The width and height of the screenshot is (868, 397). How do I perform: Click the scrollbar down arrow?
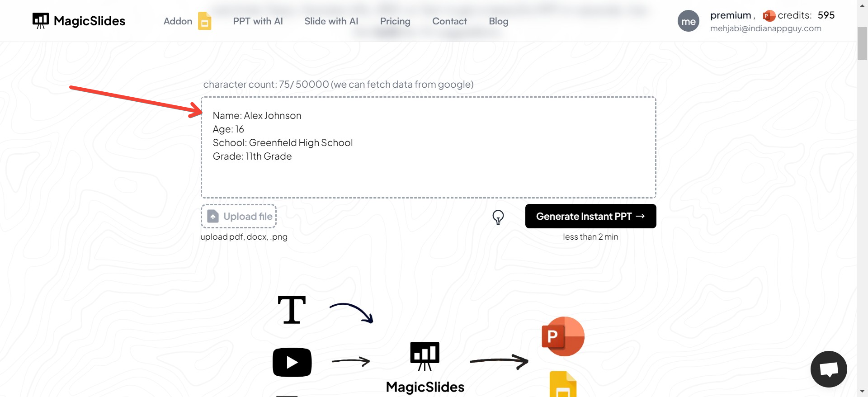click(x=862, y=391)
